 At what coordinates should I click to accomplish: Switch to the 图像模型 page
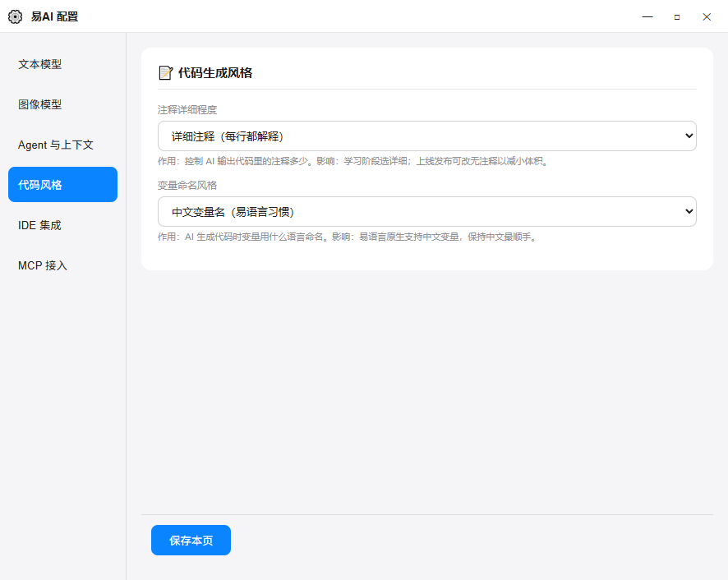[62, 104]
